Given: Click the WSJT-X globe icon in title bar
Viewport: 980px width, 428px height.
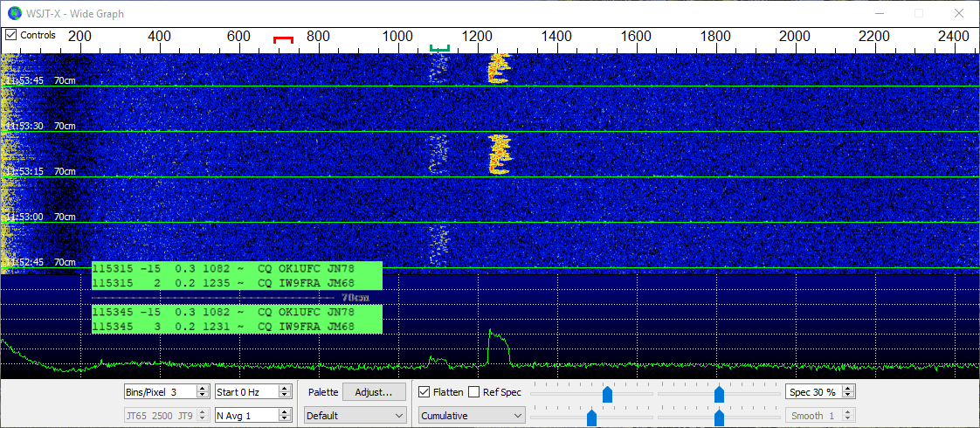Looking at the screenshot, I should pyautogui.click(x=15, y=13).
